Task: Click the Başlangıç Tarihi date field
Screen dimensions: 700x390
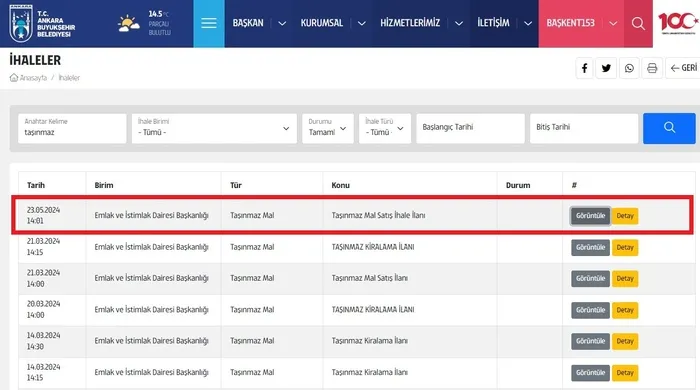Action: (x=471, y=128)
